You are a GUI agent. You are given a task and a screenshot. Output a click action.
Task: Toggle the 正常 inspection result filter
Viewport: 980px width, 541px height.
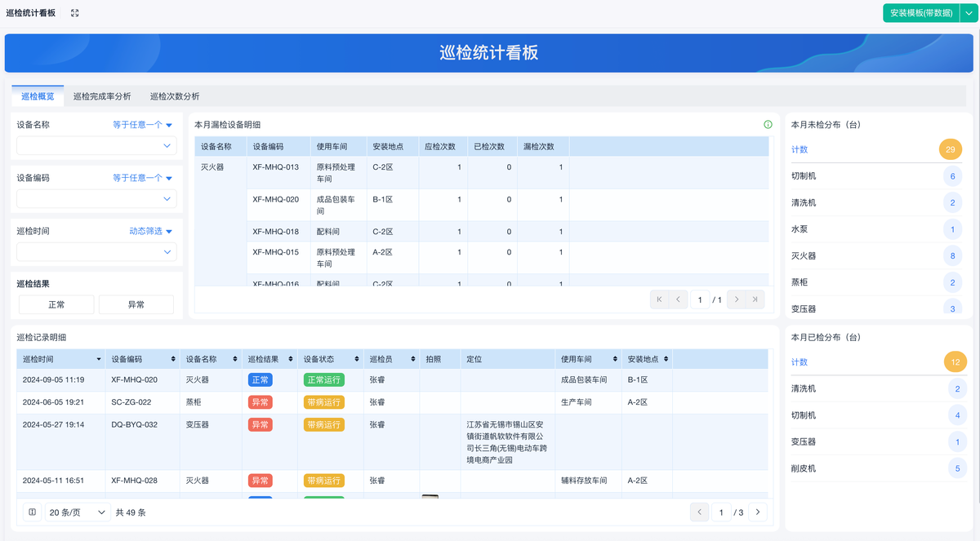pyautogui.click(x=56, y=304)
